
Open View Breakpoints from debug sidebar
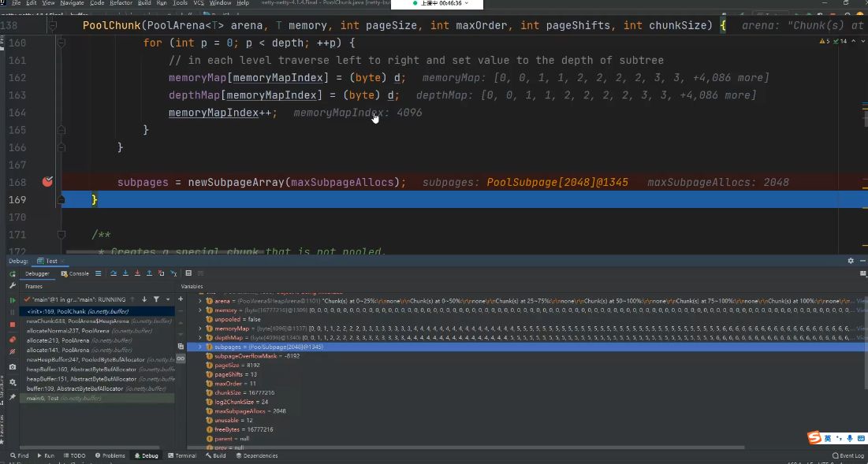[12, 340]
